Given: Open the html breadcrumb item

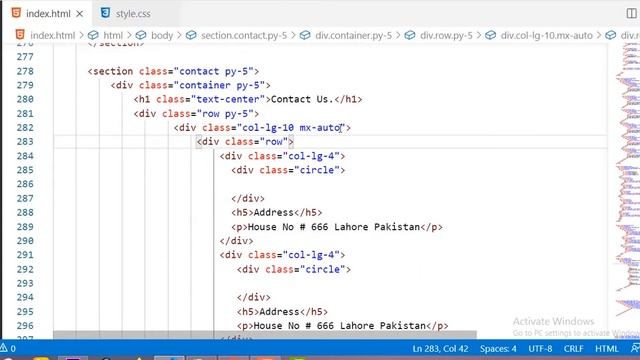Looking at the screenshot, I should point(113,36).
